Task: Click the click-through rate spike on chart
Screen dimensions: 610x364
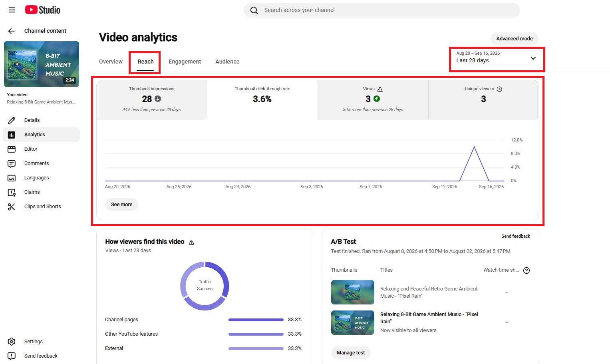Action: click(x=474, y=147)
